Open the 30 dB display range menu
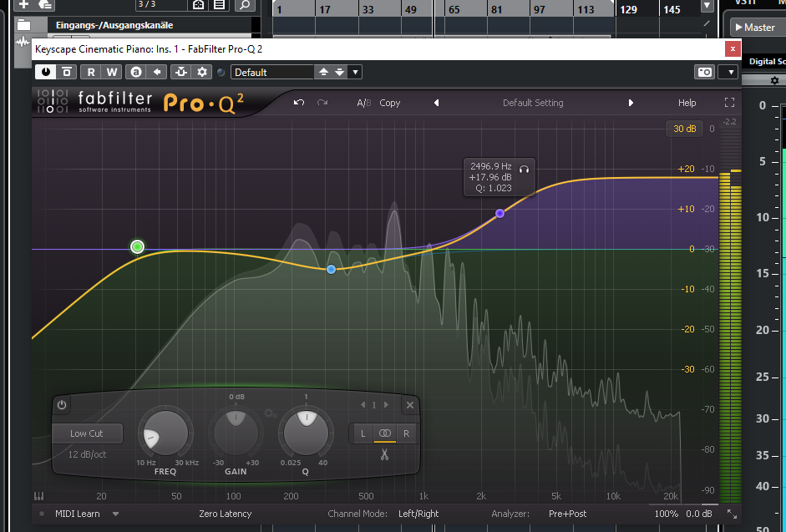 click(x=684, y=129)
